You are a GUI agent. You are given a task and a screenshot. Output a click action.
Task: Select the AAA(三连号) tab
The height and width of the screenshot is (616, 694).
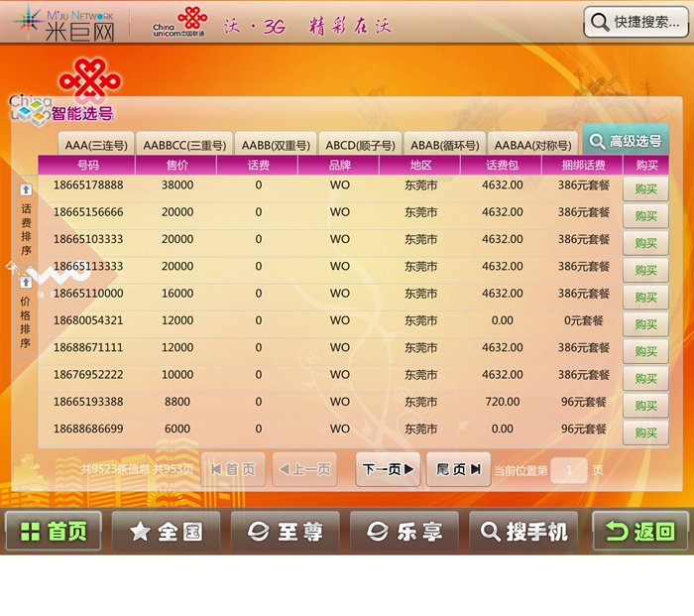click(95, 145)
